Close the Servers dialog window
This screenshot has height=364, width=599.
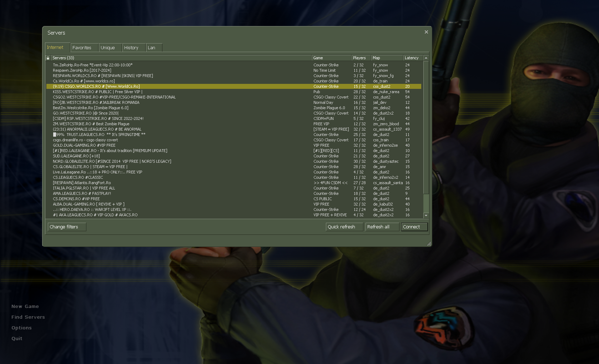click(426, 32)
